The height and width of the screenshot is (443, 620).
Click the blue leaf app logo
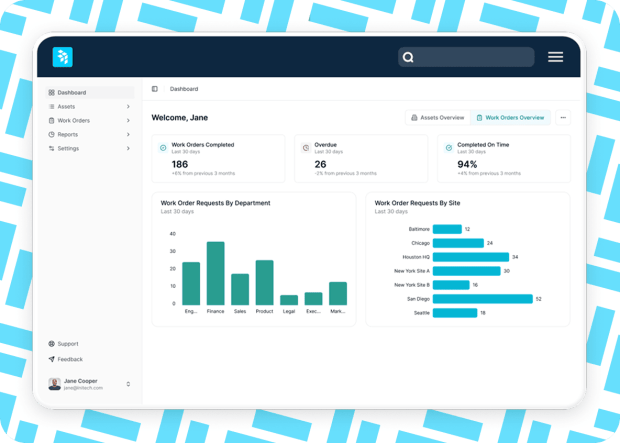click(x=62, y=57)
